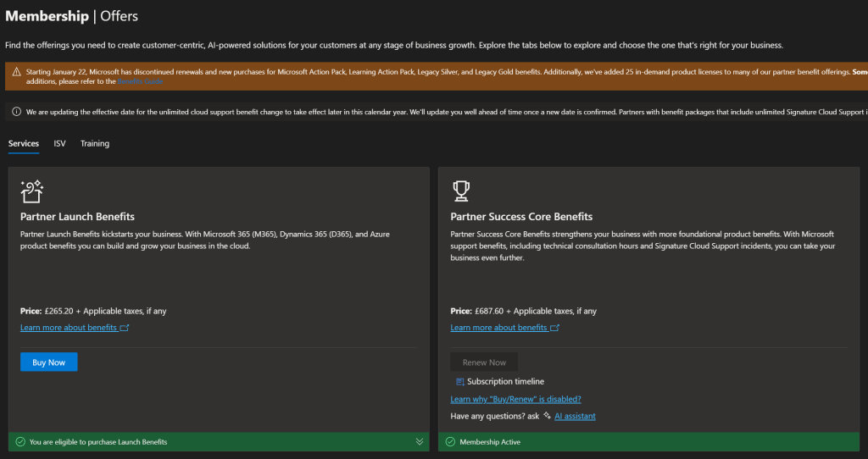The image size is (868, 459).
Task: Click external link icon after Success Core benefits link
Action: tap(554, 328)
